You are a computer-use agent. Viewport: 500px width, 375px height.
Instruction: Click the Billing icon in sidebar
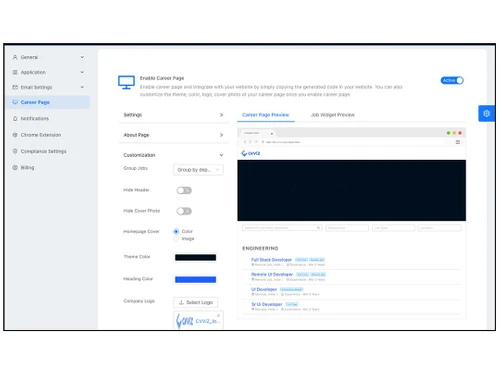pyautogui.click(x=15, y=168)
